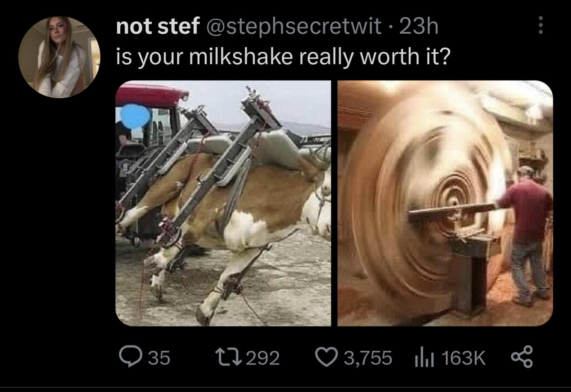The width and height of the screenshot is (571, 392).
Task: Click the 163K views count
Action: pos(463,358)
